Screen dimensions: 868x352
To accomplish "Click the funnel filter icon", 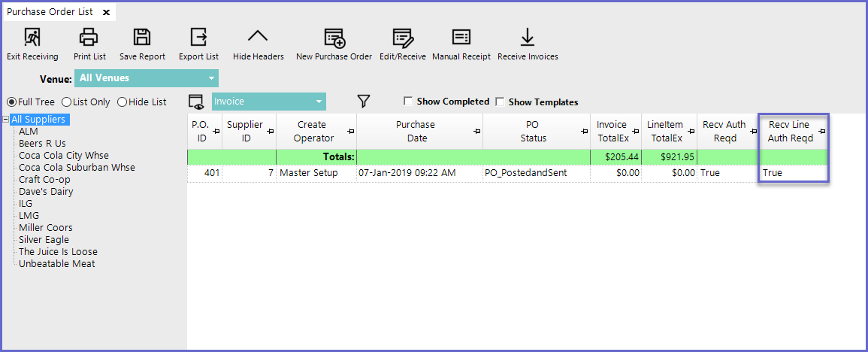I will click(x=364, y=102).
